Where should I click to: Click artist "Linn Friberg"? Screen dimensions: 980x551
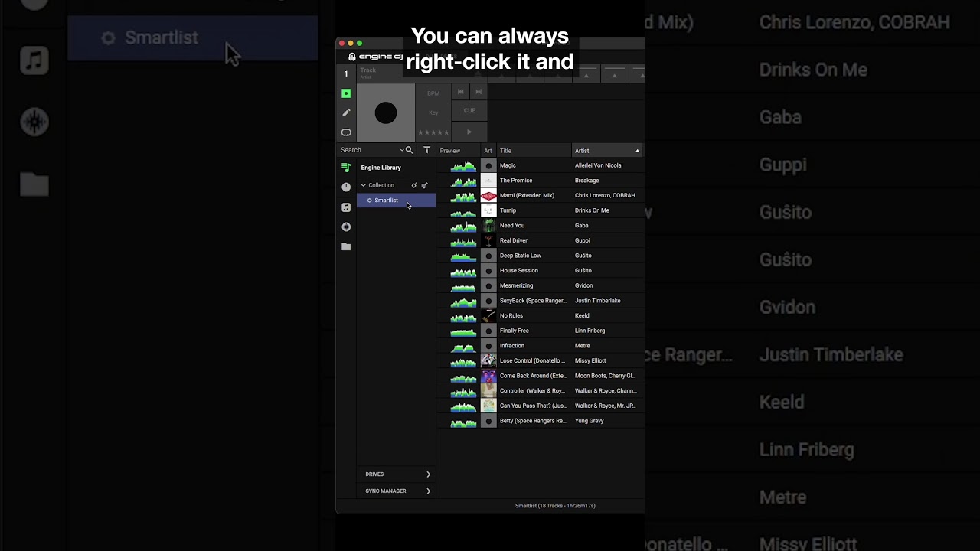pyautogui.click(x=590, y=331)
